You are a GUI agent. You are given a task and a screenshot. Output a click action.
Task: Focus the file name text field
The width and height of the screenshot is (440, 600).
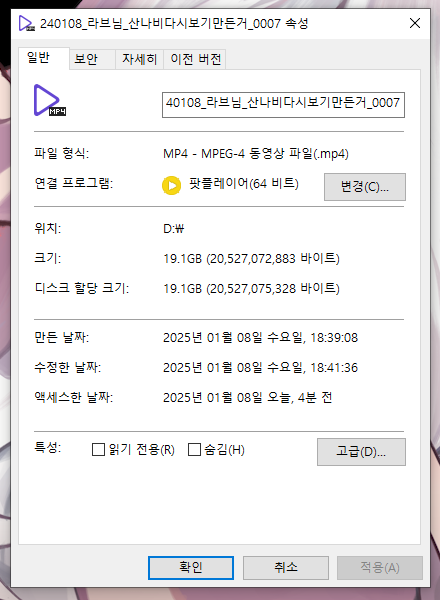click(283, 104)
